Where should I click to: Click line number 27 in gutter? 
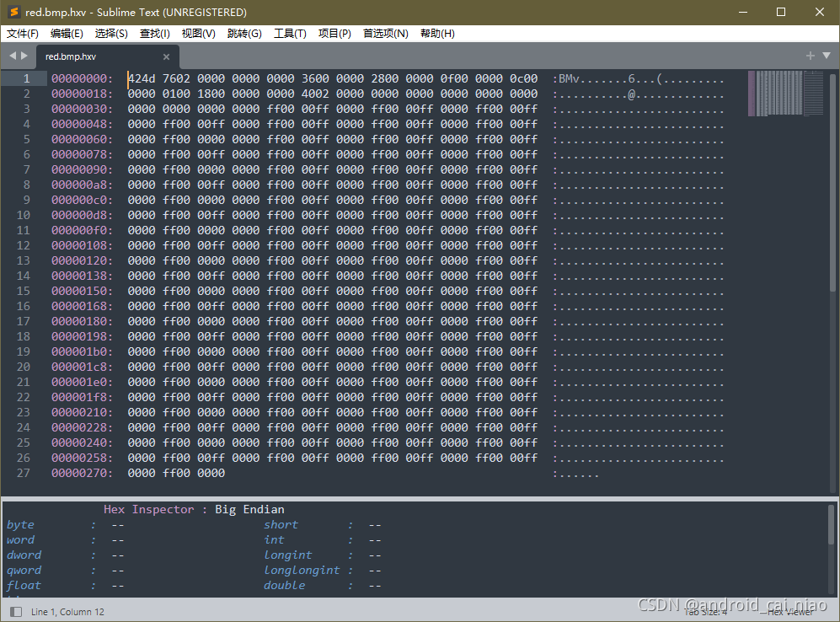click(23, 473)
